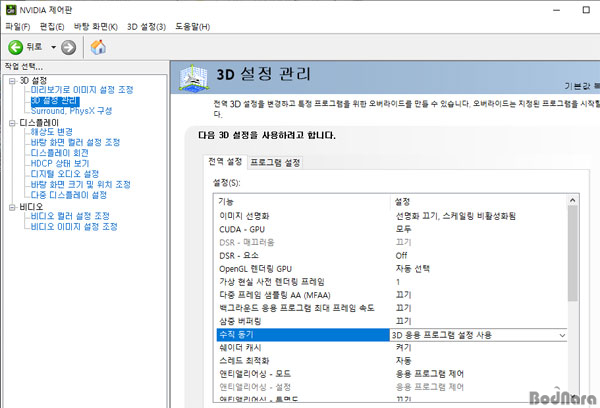Maximize the NVIDIA control panel window
Viewport: 600px width, 408px height.
point(586,10)
